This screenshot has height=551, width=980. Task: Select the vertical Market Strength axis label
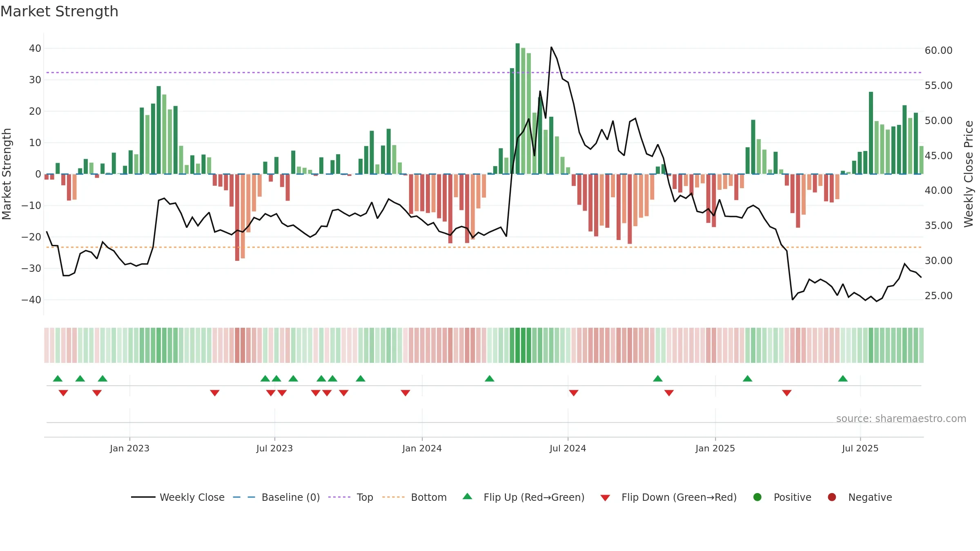[x=7, y=174]
